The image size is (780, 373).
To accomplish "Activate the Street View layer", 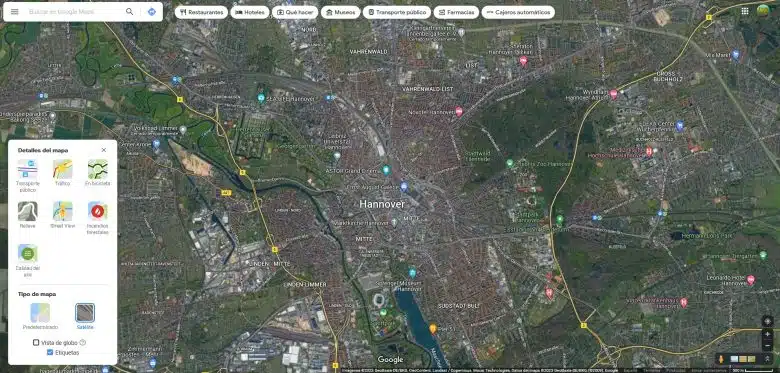I will [63, 215].
